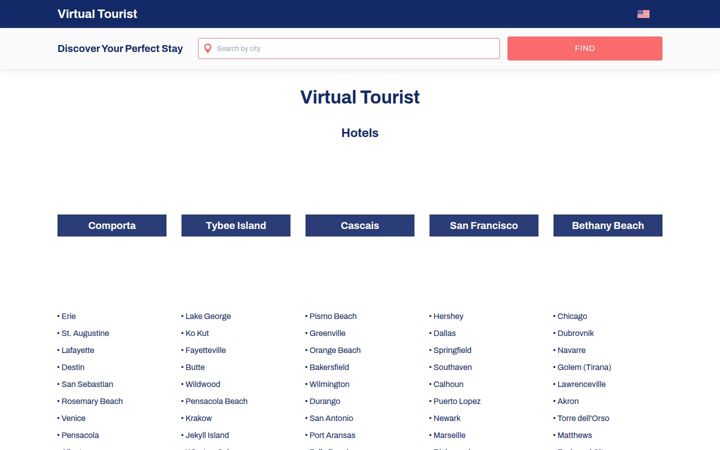Select the Port Aransas link

pos(332,435)
